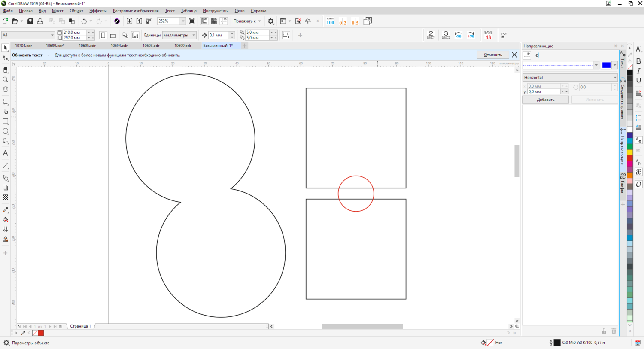Open the Эффекты menu
644x349 pixels.
tap(98, 11)
